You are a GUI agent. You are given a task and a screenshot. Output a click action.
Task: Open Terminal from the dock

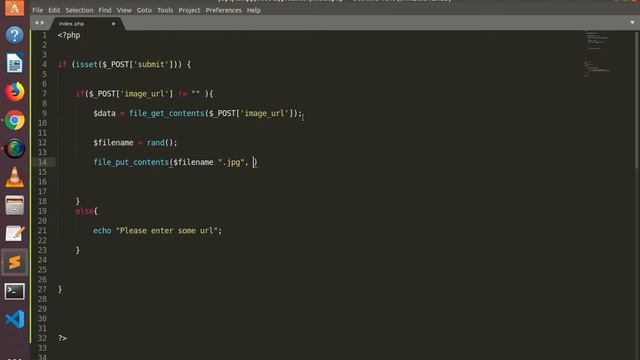click(14, 291)
